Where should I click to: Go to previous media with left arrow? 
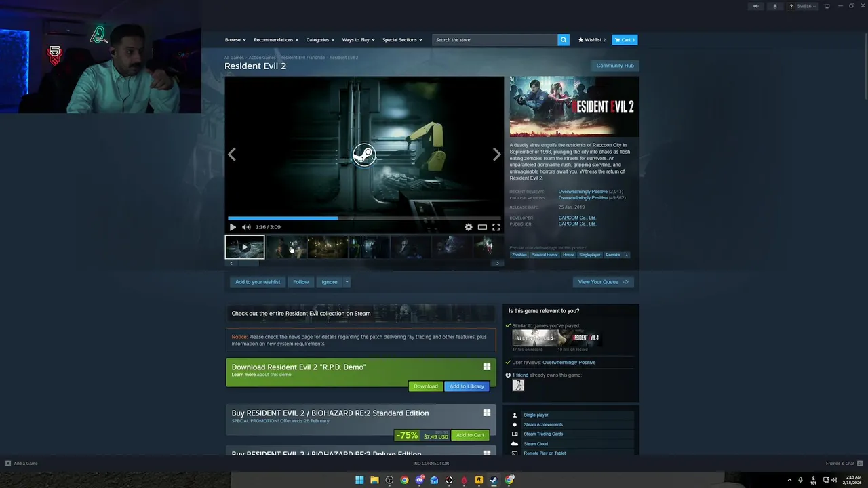(232, 155)
